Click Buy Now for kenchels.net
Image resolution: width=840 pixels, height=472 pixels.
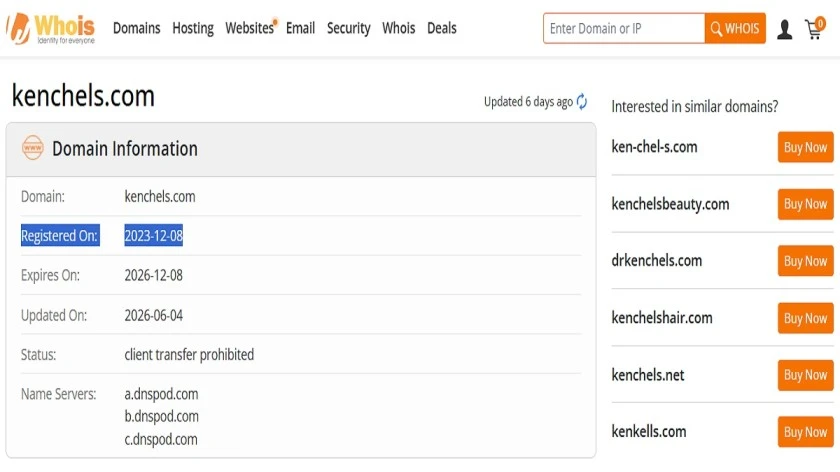pos(805,375)
